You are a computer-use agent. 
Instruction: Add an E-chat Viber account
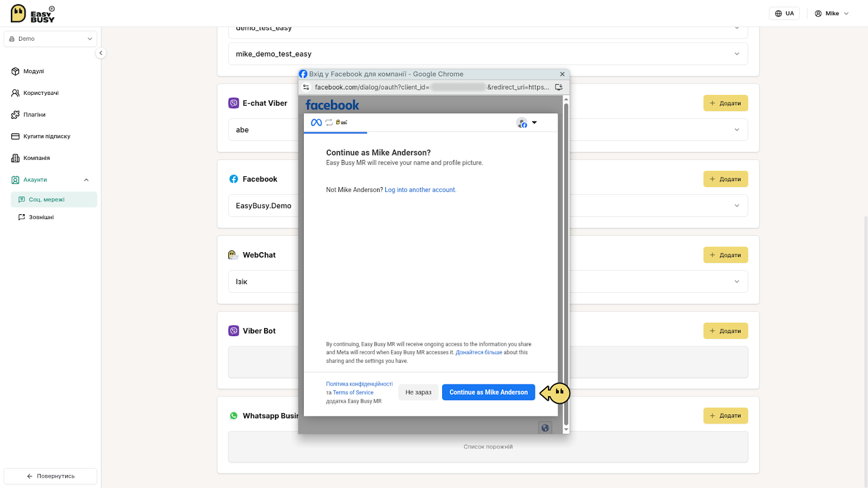pyautogui.click(x=725, y=103)
